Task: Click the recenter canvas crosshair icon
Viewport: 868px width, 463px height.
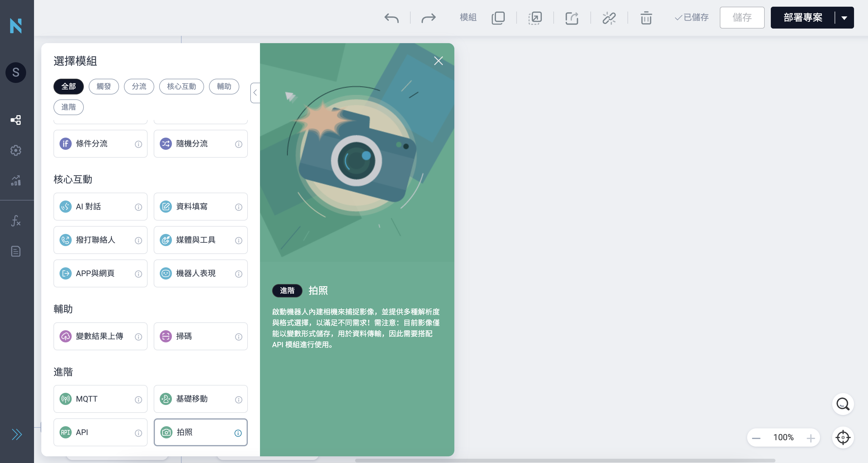Action: (x=843, y=437)
